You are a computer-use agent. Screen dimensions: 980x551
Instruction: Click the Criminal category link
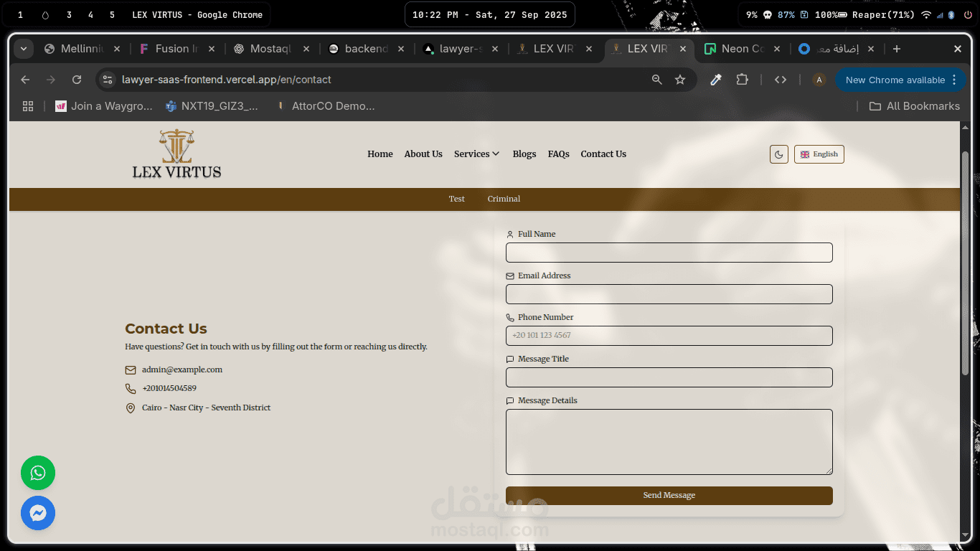click(x=504, y=199)
